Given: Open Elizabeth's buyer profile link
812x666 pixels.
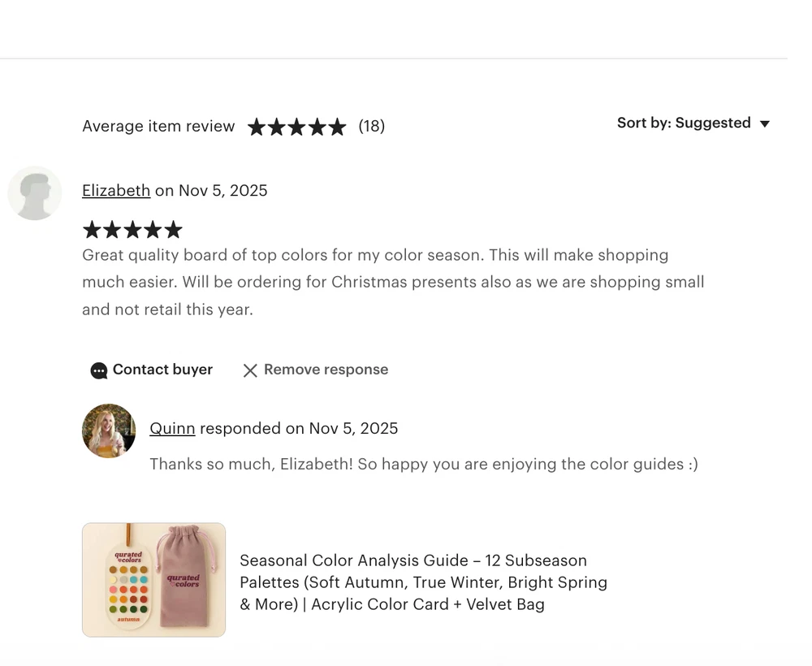Looking at the screenshot, I should (116, 191).
